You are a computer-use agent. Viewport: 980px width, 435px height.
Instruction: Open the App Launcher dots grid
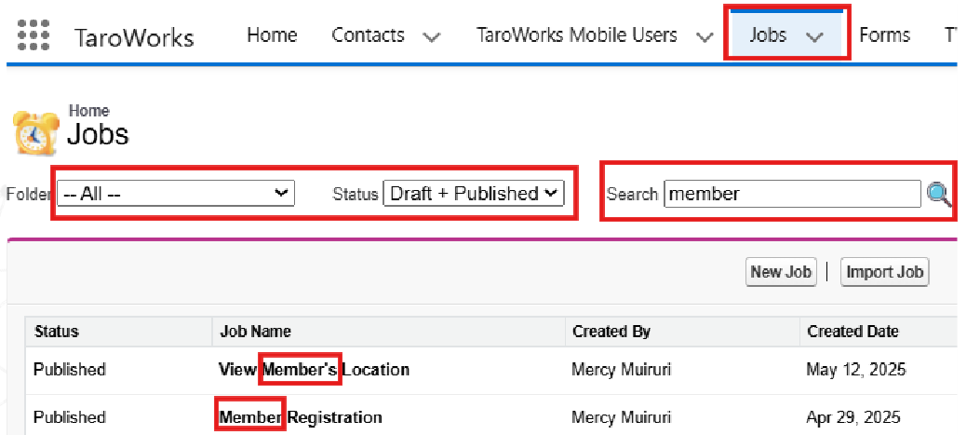33,34
